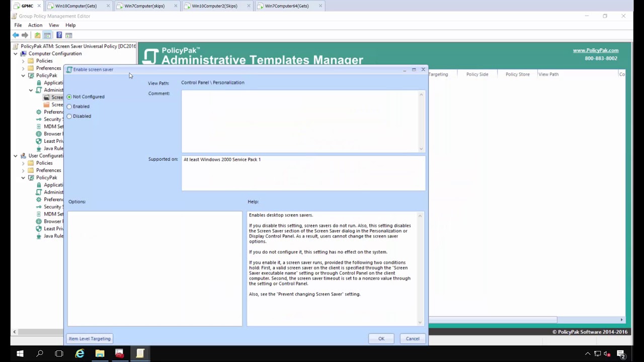This screenshot has width=644, height=362.
Task: Click the Back arrow toolbar icon
Action: click(x=16, y=35)
